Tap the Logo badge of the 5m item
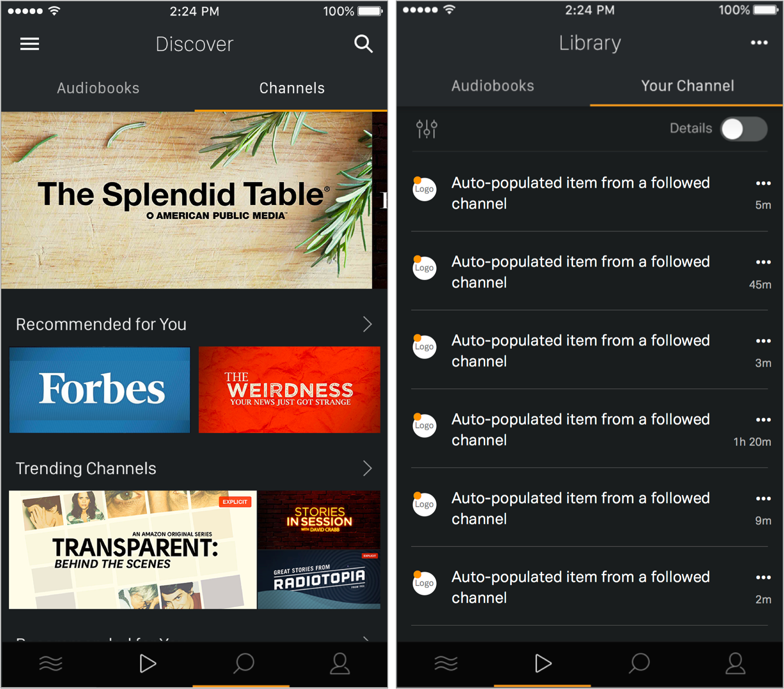 [424, 189]
